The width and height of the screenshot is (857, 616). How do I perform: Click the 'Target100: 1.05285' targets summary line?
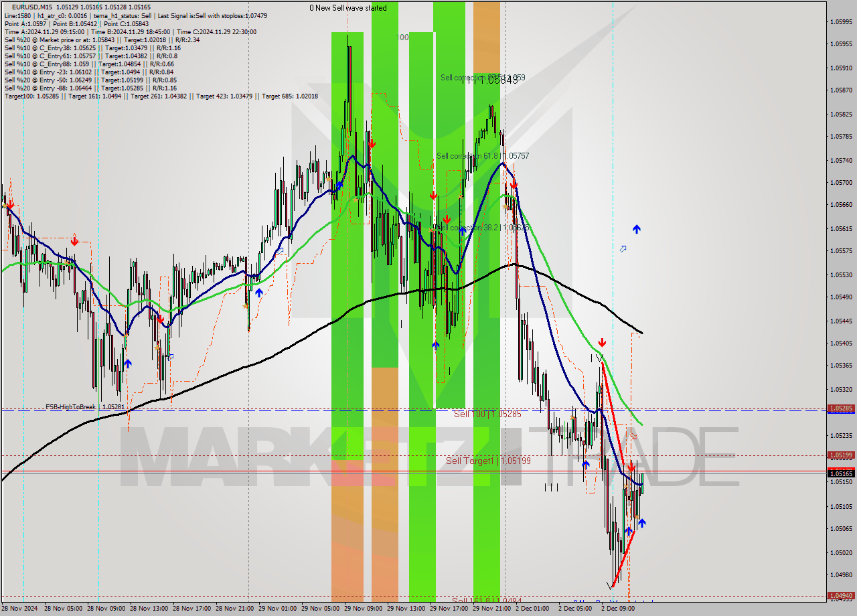pos(161,96)
